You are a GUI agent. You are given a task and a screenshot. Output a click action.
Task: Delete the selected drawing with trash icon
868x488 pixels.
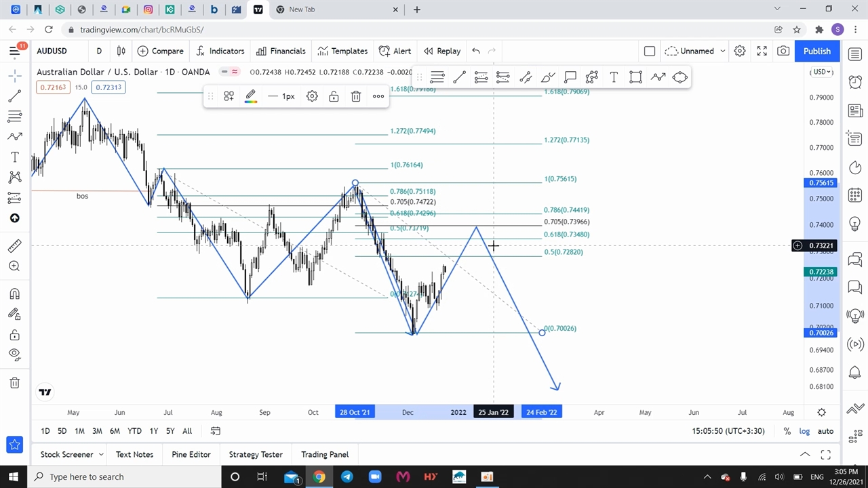(356, 96)
